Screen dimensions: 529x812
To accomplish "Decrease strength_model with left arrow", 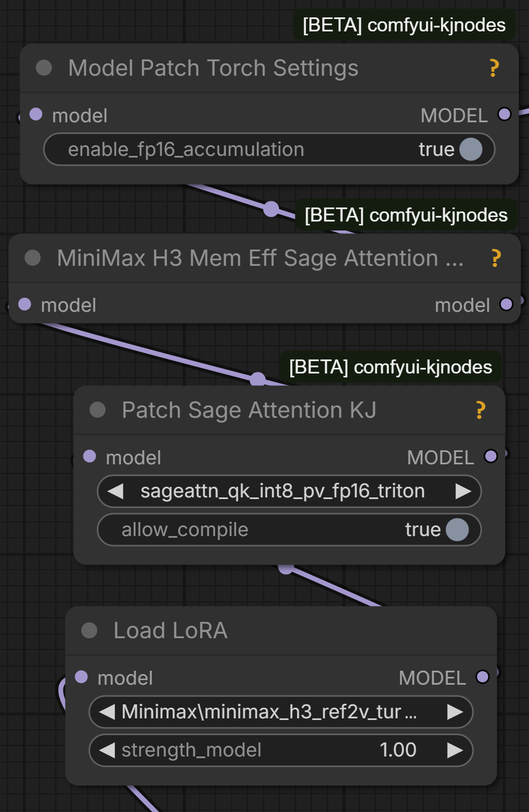I will click(107, 750).
